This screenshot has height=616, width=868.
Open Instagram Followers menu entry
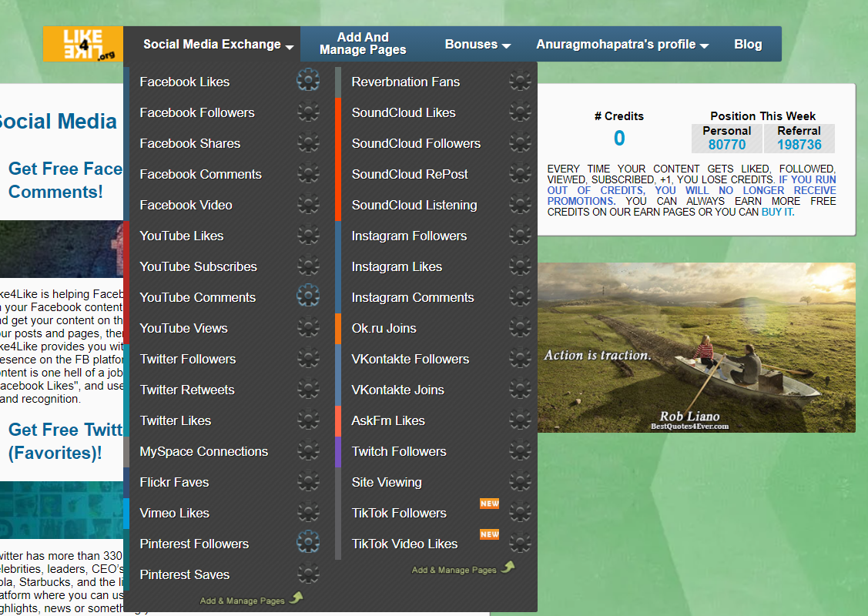click(409, 236)
